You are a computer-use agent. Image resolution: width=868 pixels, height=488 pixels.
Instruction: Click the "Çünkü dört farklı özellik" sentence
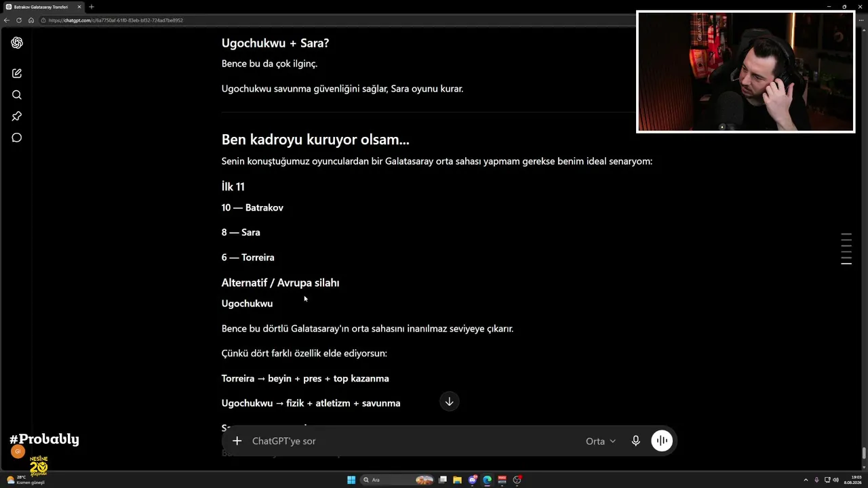point(304,353)
